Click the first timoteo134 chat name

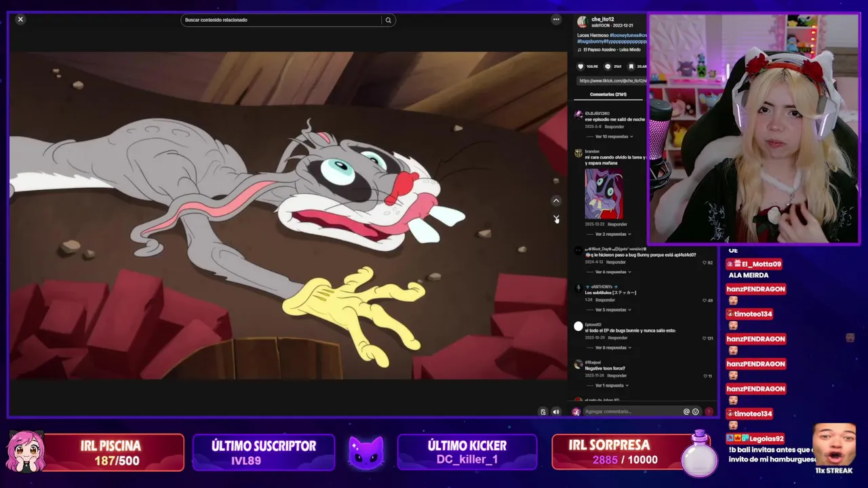pyautogui.click(x=749, y=314)
